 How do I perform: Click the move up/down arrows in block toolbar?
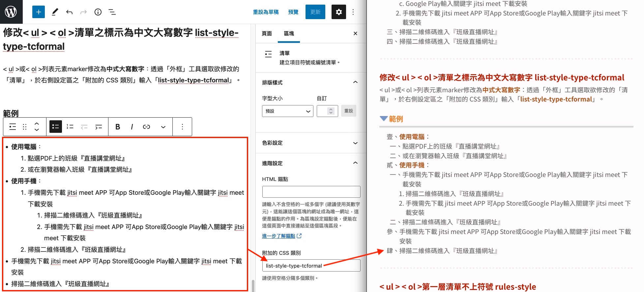click(37, 127)
